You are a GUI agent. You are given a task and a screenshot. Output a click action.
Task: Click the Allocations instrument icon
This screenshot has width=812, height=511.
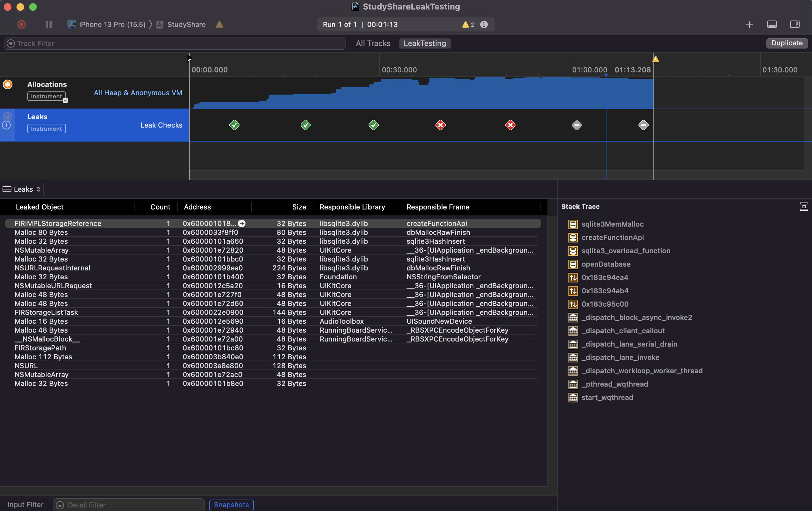(x=7, y=84)
